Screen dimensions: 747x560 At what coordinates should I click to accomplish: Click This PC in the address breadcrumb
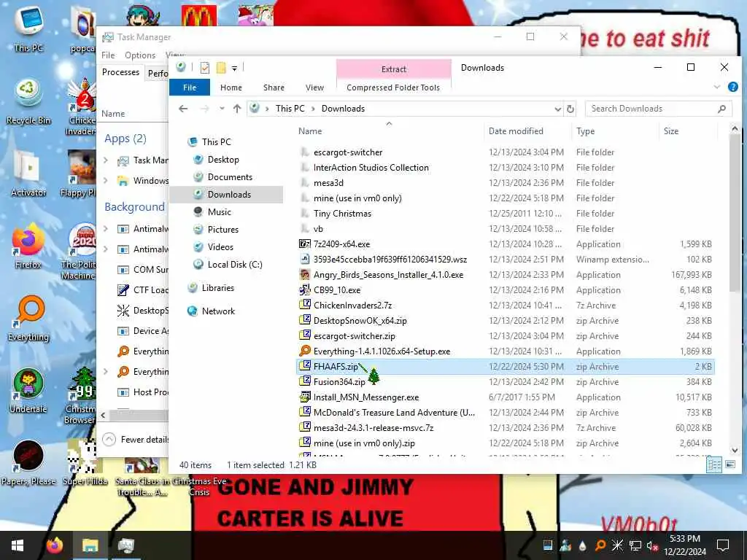290,109
